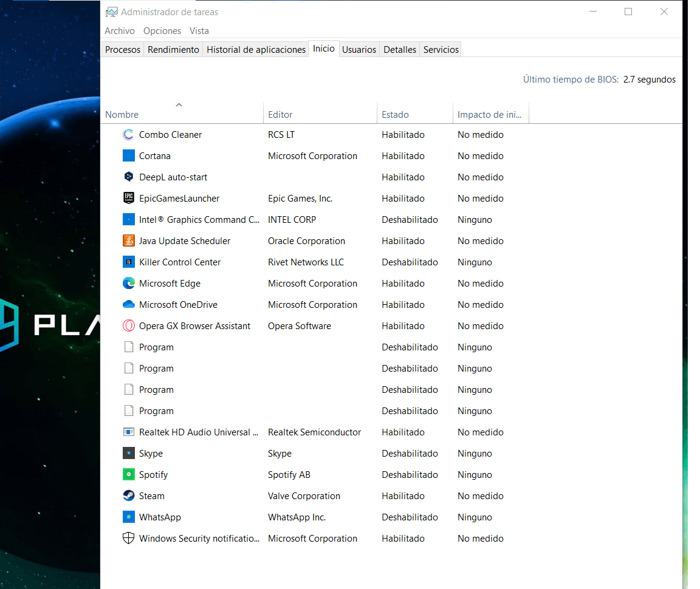This screenshot has width=700, height=589.
Task: Click the Valve Corporation editor cell
Action: 304,495
